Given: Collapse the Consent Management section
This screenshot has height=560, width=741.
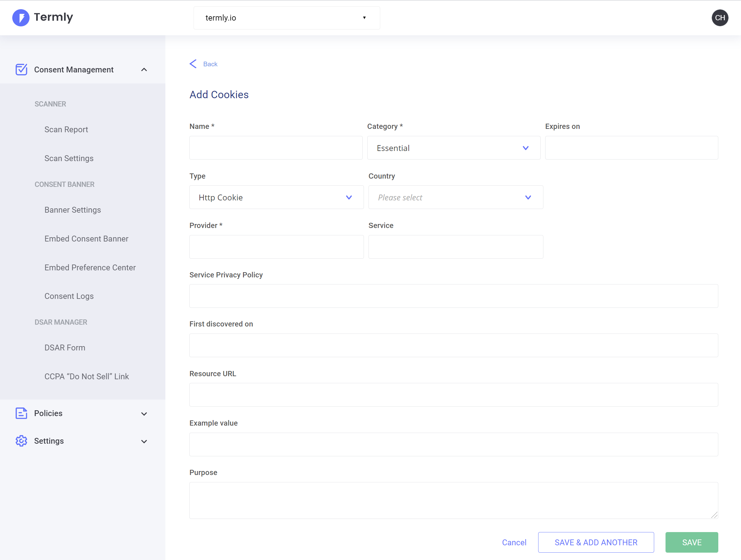Looking at the screenshot, I should 144,70.
